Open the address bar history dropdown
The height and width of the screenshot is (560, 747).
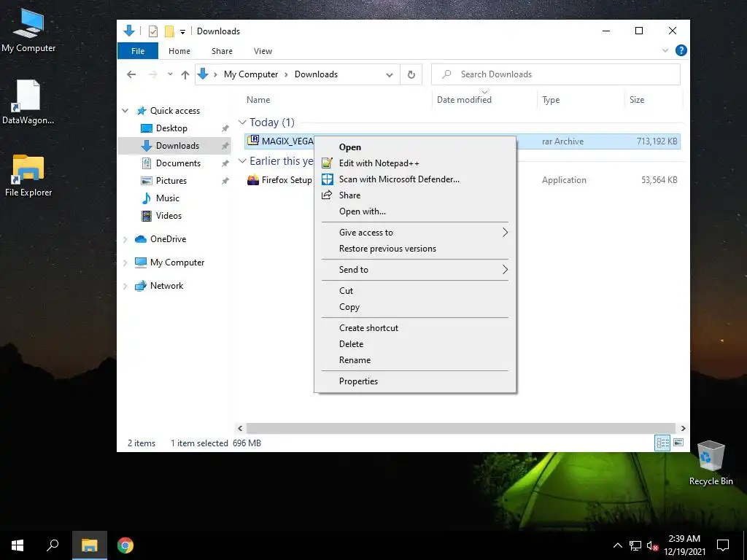(x=390, y=75)
